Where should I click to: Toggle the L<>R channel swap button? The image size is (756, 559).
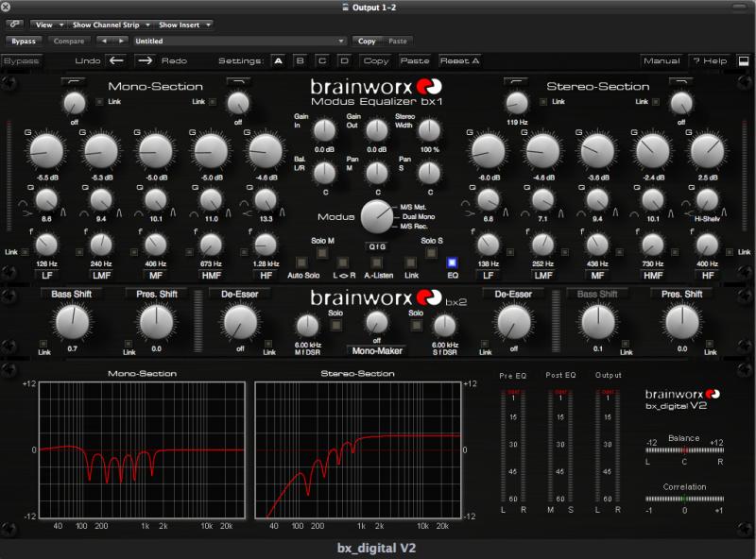343,263
